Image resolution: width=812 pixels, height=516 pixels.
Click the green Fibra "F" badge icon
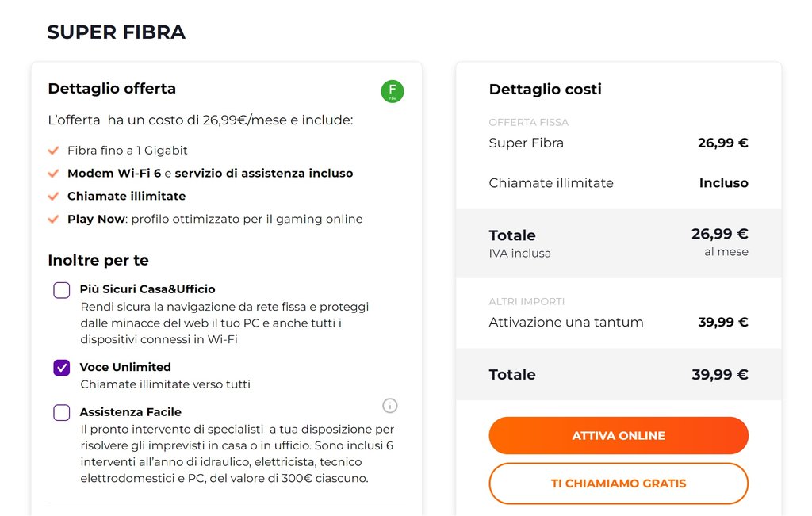click(392, 91)
